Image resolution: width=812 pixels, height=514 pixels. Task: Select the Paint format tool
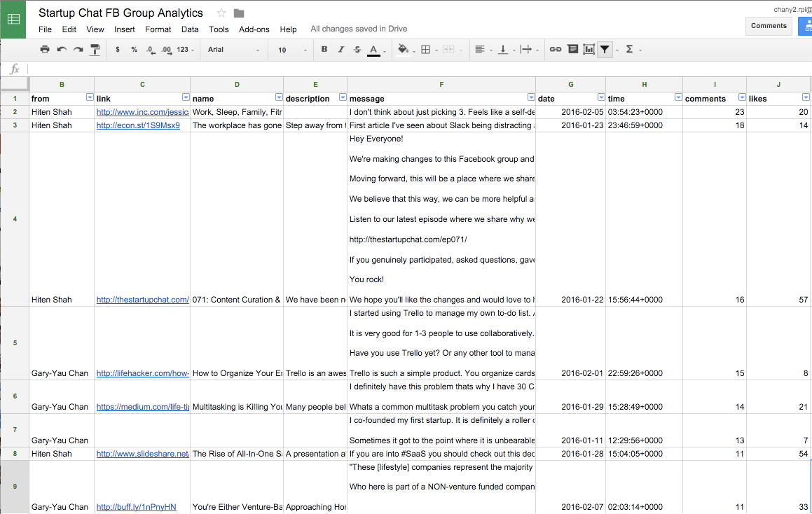(95, 49)
